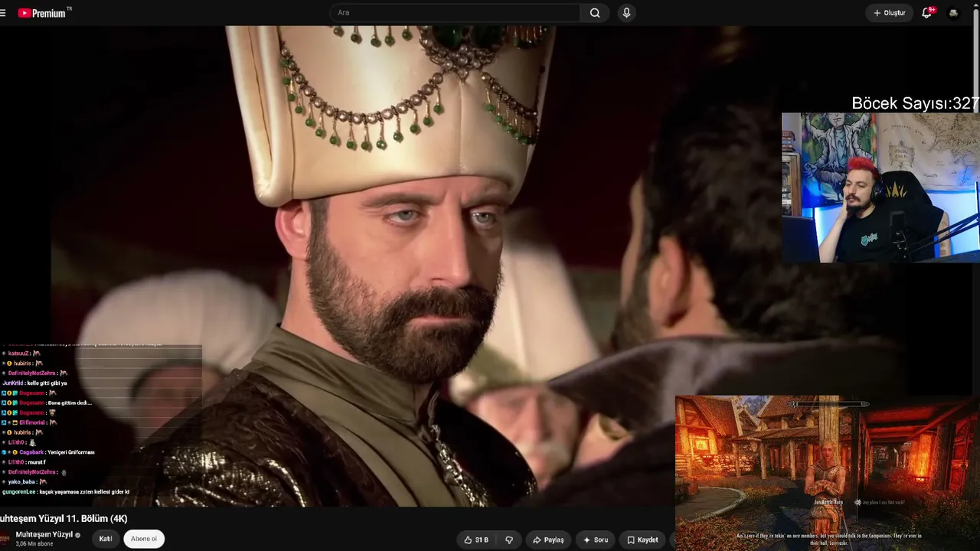Click chat message 'kaçak yaşamasa zaten kellesi gider ki'
This screenshot has height=551, width=980.
click(x=85, y=492)
